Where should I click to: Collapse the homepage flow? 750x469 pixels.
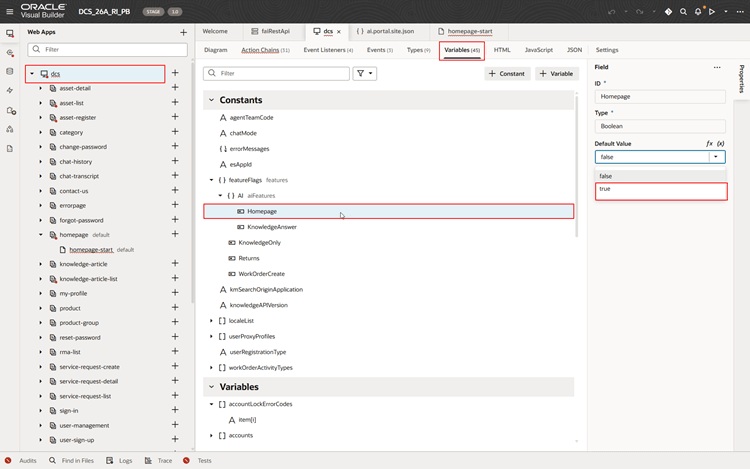41,235
